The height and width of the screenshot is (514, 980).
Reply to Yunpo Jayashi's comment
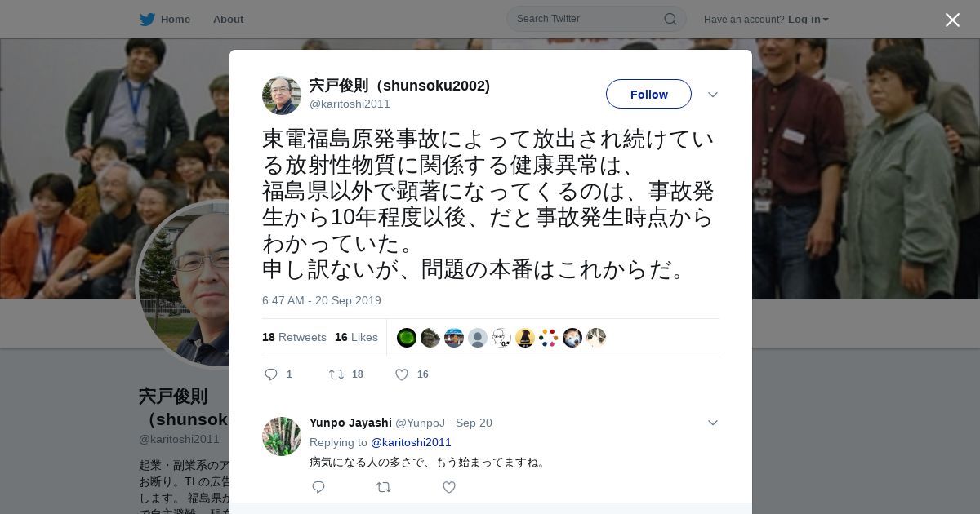coord(318,487)
